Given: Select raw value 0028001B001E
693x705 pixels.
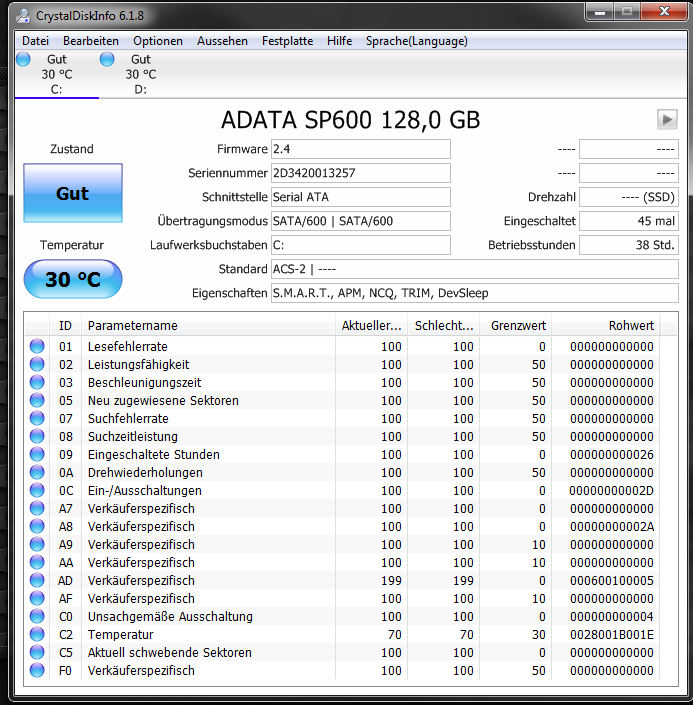Looking at the screenshot, I should (x=612, y=634).
